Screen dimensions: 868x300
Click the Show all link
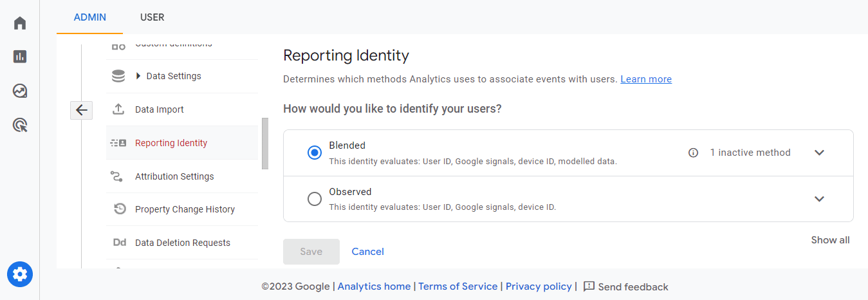click(830, 240)
